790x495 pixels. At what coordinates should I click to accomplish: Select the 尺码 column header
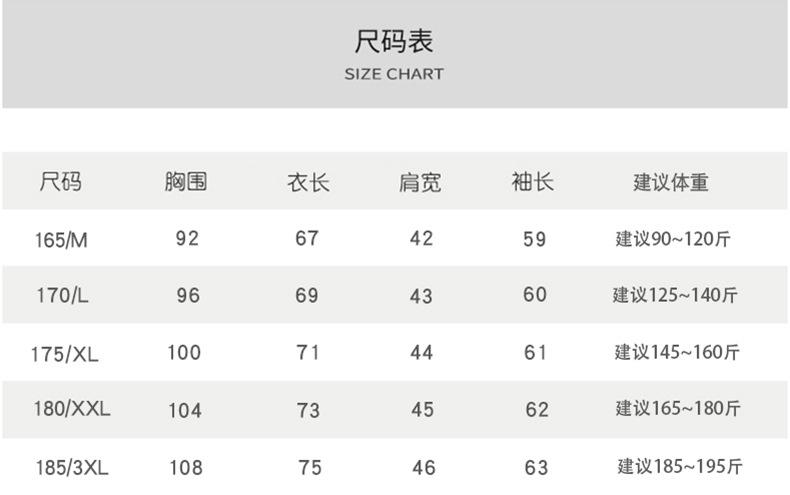tap(60, 182)
